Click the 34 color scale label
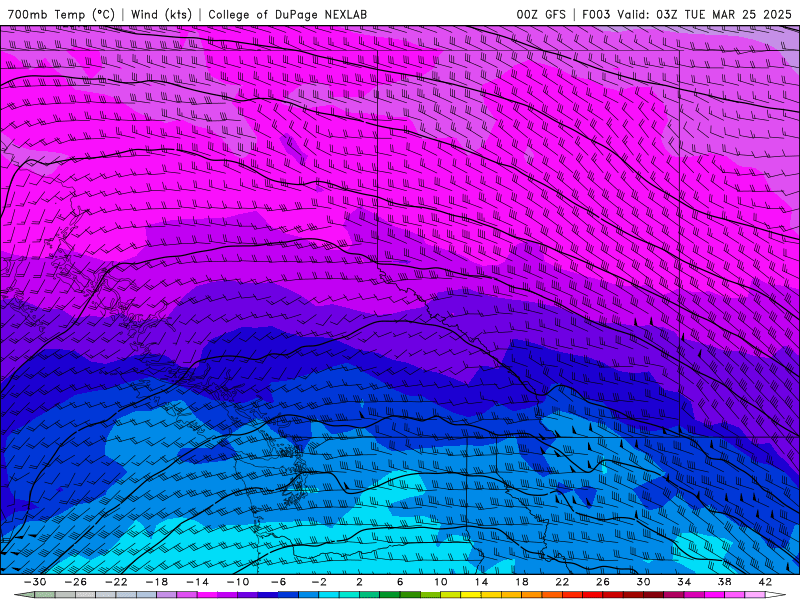The height and width of the screenshot is (600, 800). (684, 582)
